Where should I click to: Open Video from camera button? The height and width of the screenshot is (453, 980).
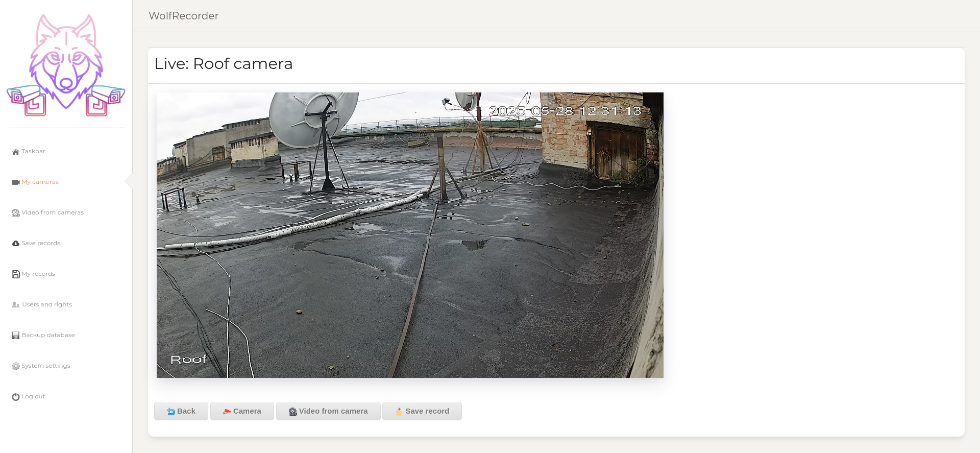click(328, 411)
